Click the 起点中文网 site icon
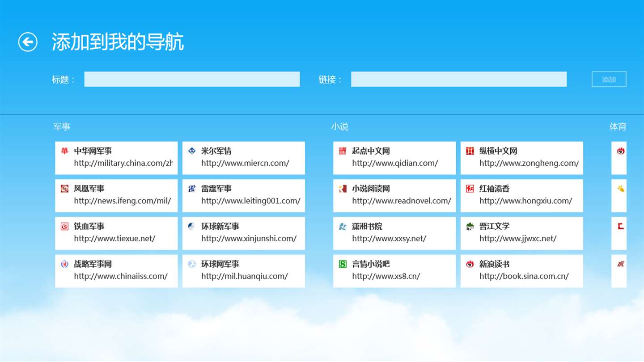The height and width of the screenshot is (362, 644). [343, 151]
